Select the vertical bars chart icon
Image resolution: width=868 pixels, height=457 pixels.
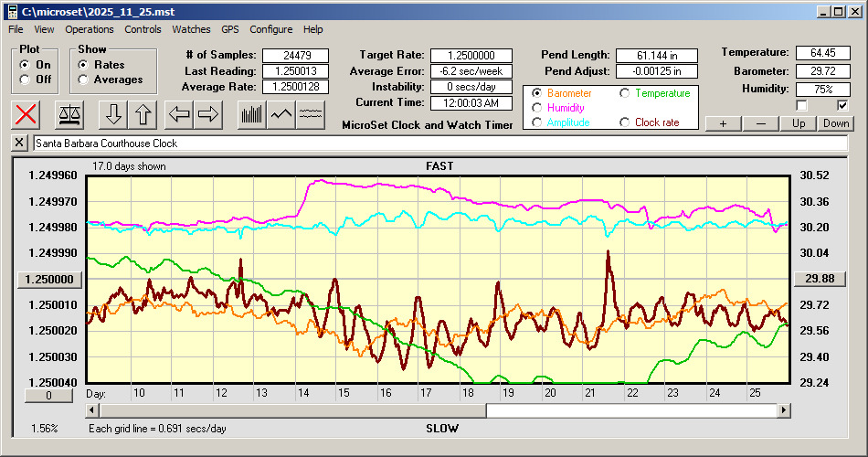[251, 114]
